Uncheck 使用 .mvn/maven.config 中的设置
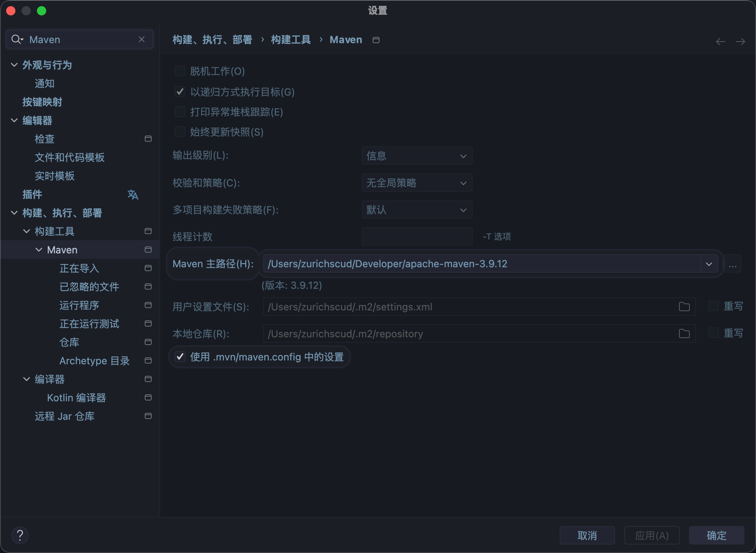756x553 pixels. tap(180, 357)
